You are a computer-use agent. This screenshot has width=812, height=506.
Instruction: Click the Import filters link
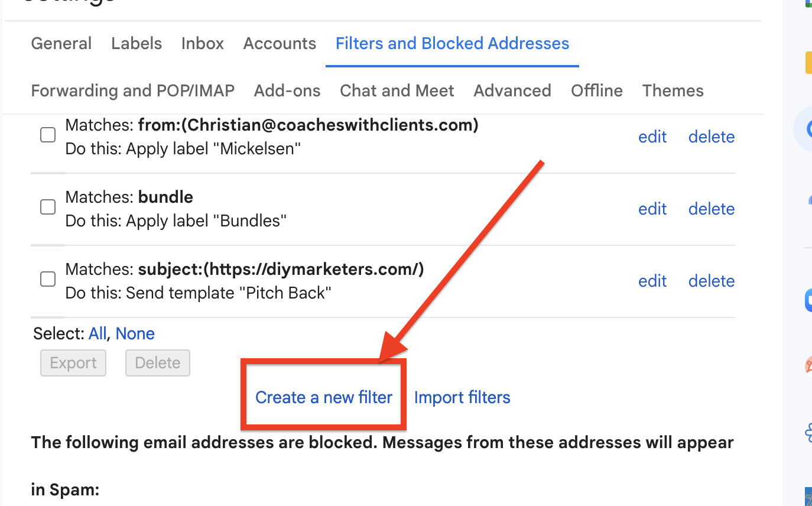pos(462,397)
